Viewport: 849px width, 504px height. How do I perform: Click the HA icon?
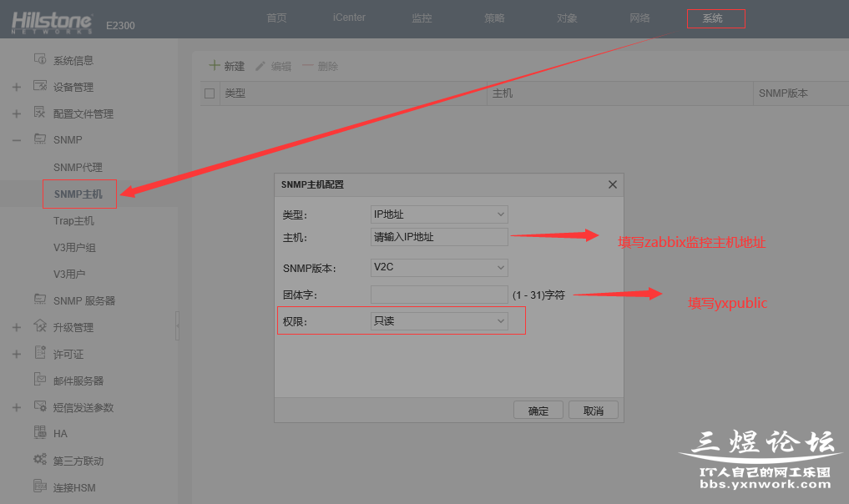click(x=40, y=432)
